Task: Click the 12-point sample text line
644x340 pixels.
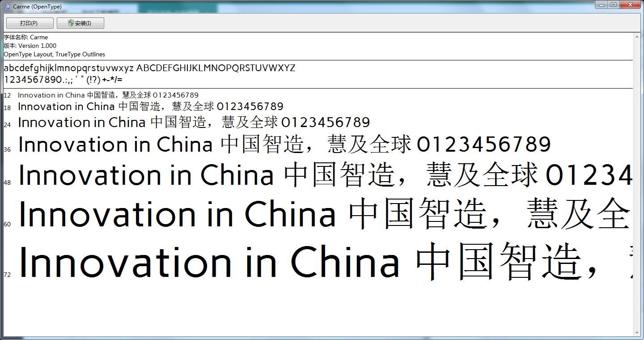Action: pos(108,95)
